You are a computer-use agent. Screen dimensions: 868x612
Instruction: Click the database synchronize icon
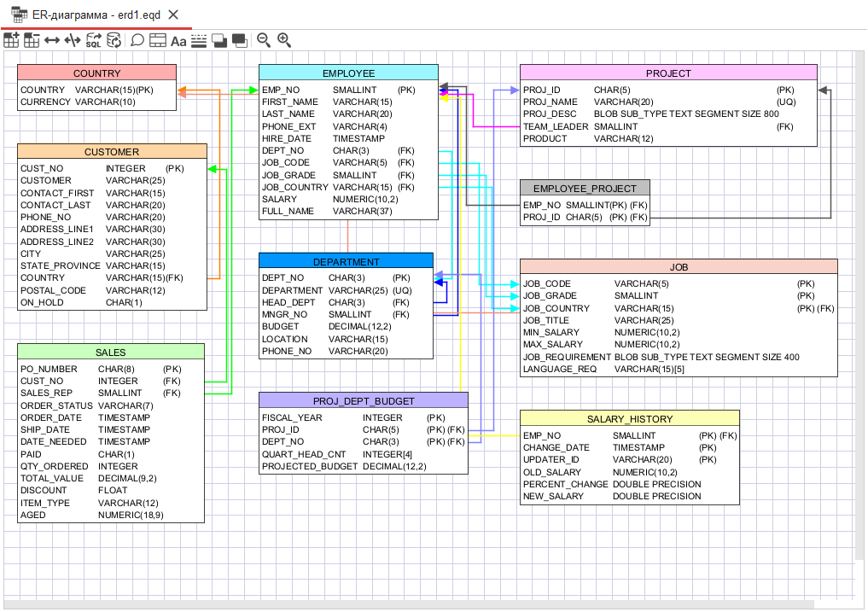tap(114, 40)
